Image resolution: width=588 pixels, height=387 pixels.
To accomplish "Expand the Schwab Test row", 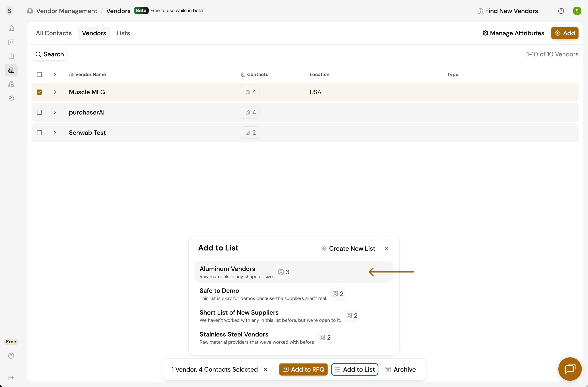I will click(x=55, y=133).
